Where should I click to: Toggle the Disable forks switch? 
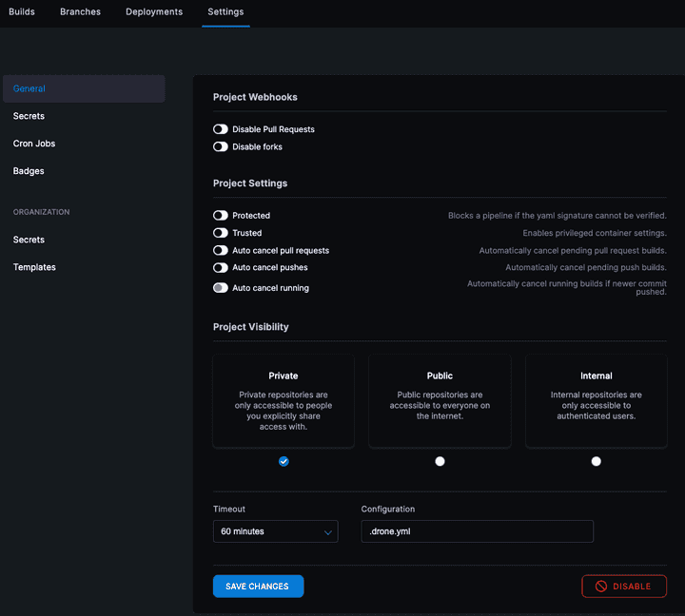(221, 147)
